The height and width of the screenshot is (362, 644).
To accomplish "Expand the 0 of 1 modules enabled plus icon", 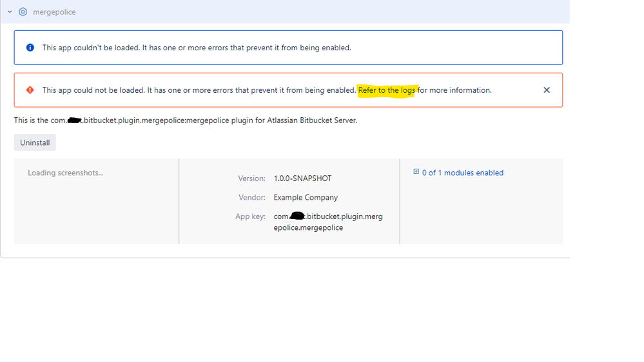I will [x=416, y=171].
